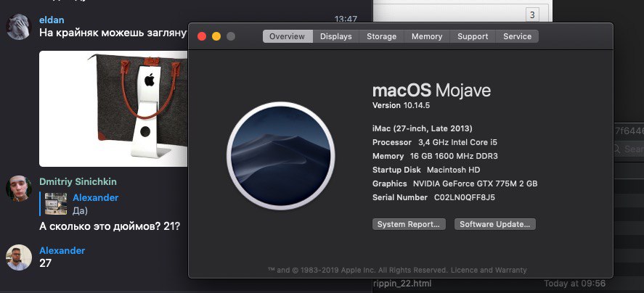Click the 3,4 GHz Intel Core i5 value
This screenshot has height=293, width=644.
(457, 142)
